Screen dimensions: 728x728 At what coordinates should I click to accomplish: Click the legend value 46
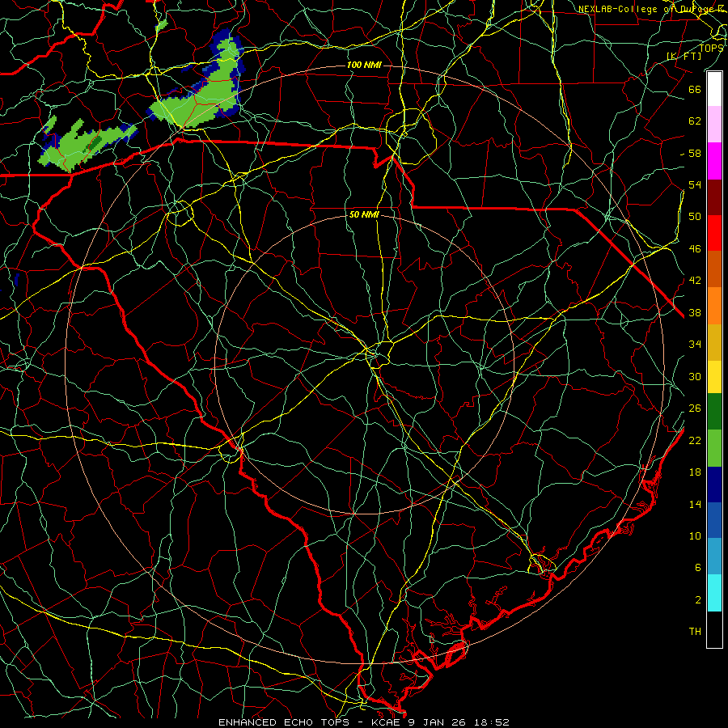point(695,249)
